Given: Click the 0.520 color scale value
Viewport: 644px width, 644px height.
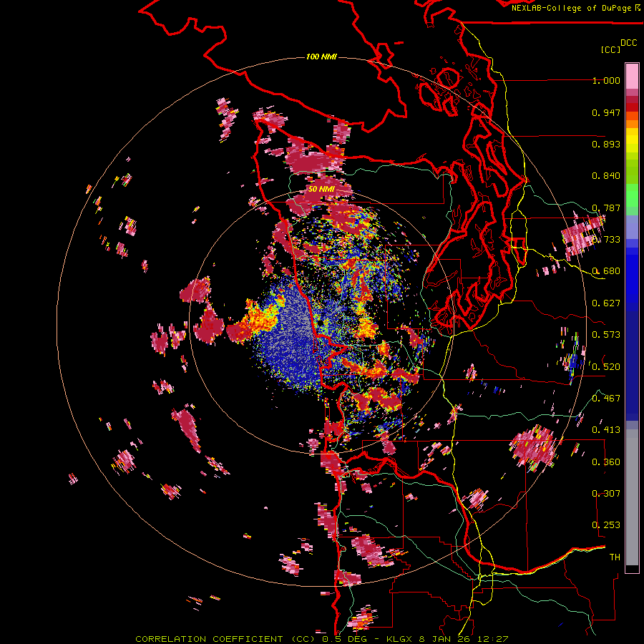Looking at the screenshot, I should tap(606, 367).
